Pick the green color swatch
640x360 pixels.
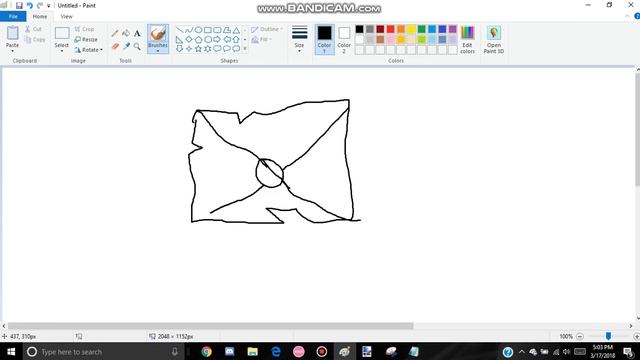click(x=422, y=29)
